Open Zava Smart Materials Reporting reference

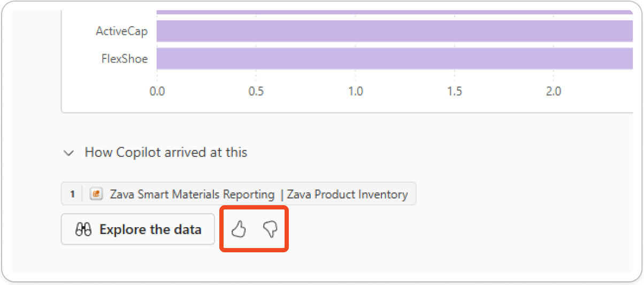point(192,194)
